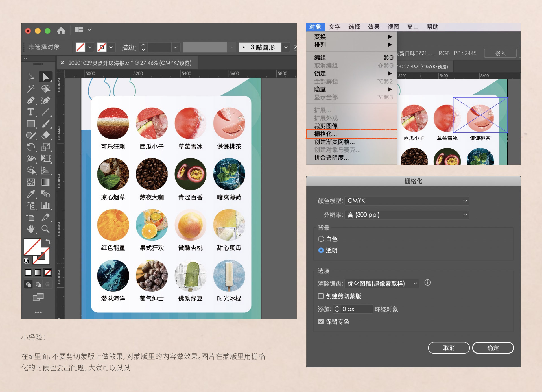
Task: Uncheck 保留专色 checkbox
Action: (321, 321)
